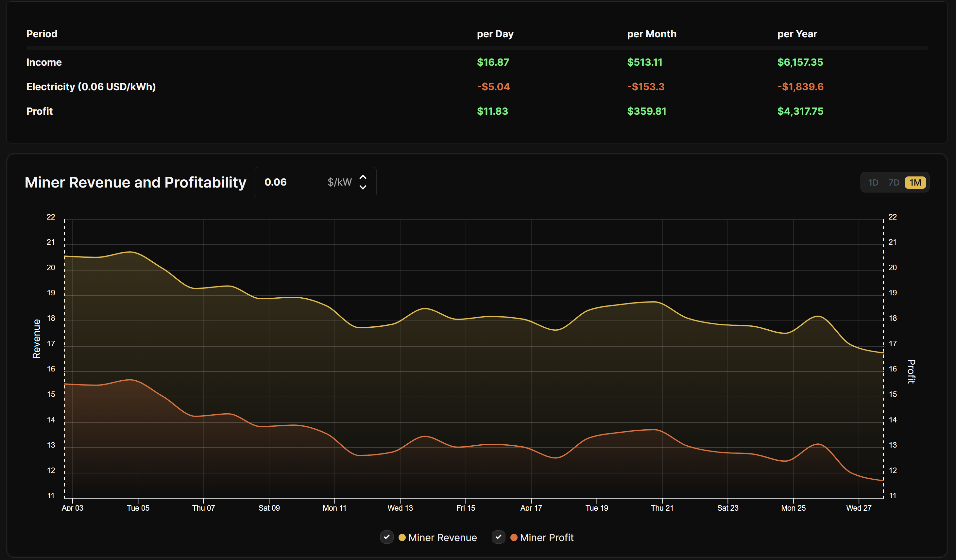Disable the Miner Profit checkbox

point(499,537)
